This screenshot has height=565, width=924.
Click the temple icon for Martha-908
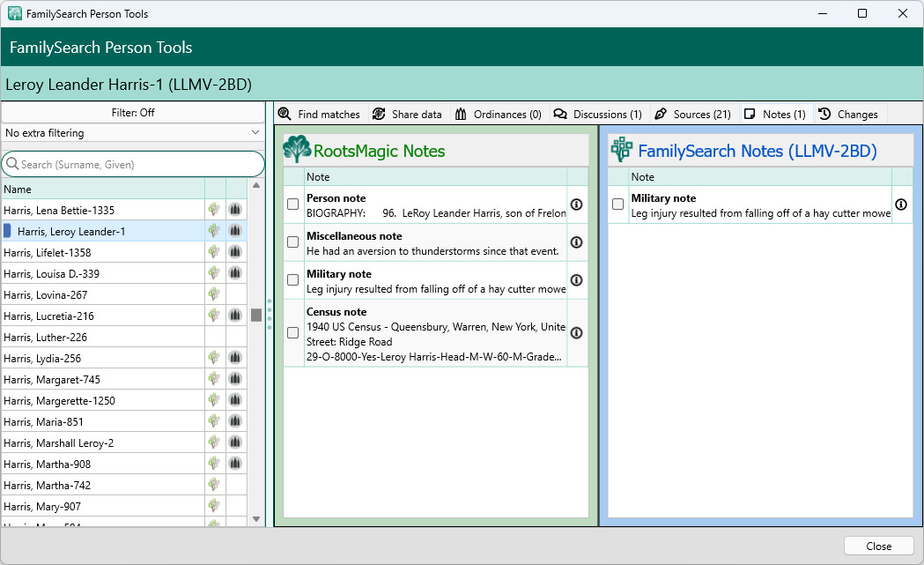click(235, 465)
